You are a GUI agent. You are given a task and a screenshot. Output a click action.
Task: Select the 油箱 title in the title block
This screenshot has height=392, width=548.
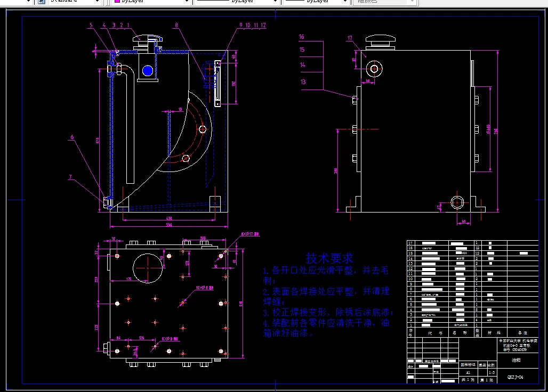coord(516,360)
